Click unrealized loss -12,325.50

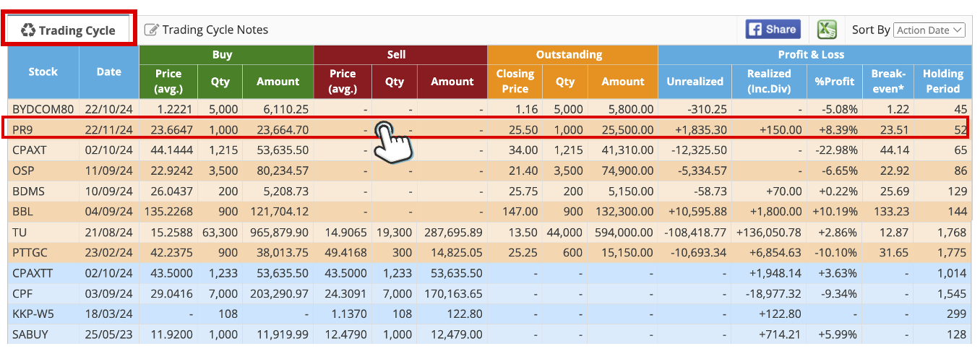click(x=699, y=150)
